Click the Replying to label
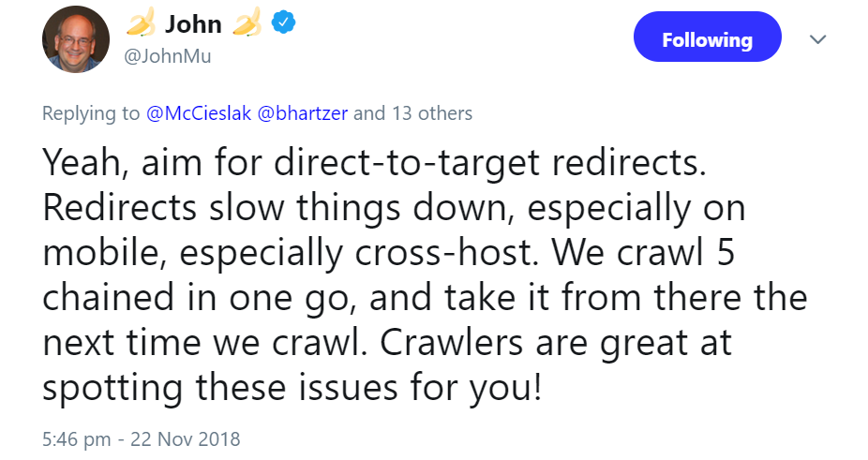Screen dimensions: 868x460 (91, 114)
